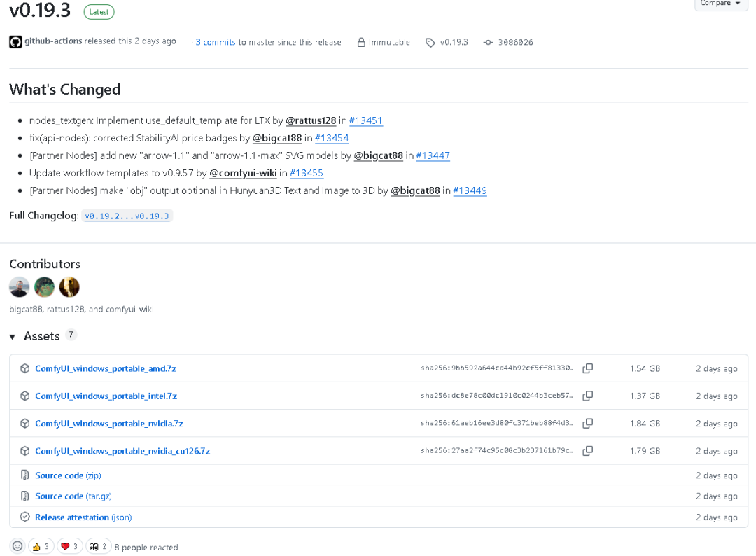Download Source code (tar.gz)

tap(73, 496)
